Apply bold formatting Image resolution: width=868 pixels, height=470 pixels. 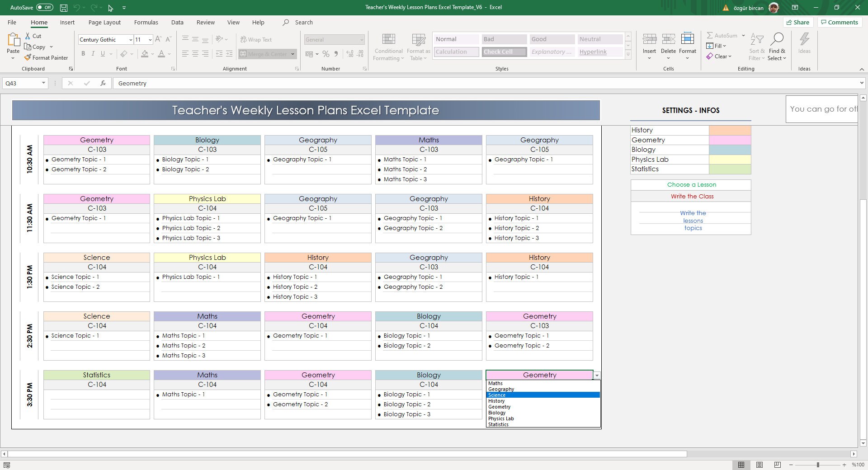83,53
